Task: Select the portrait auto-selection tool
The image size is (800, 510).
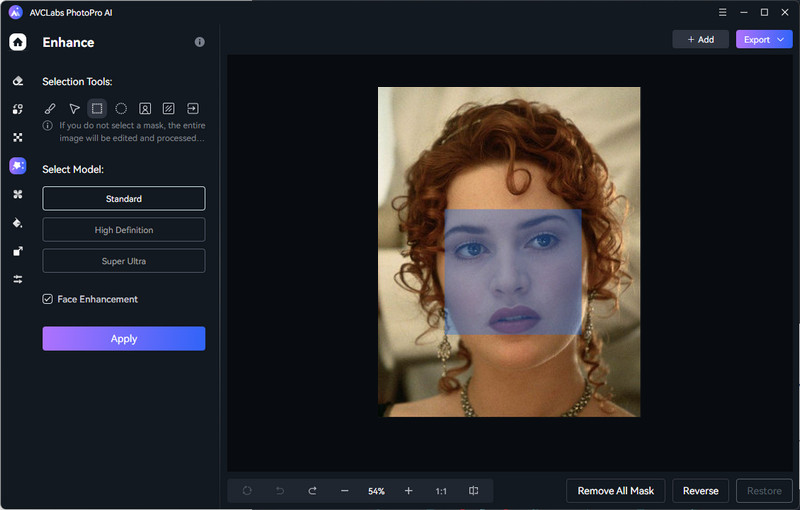Action: point(145,109)
